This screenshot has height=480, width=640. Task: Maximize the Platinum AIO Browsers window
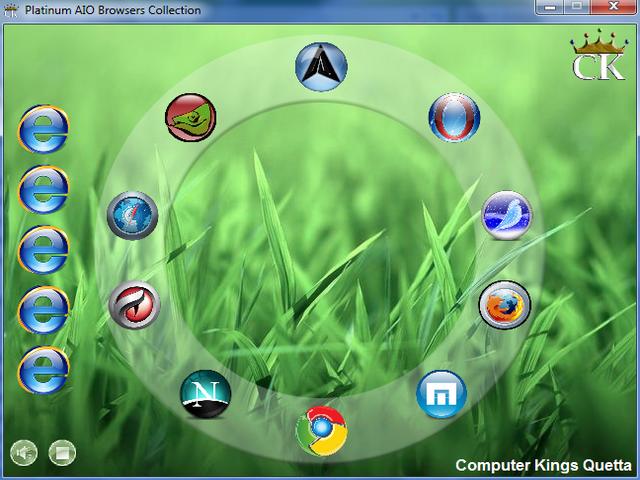click(577, 7)
